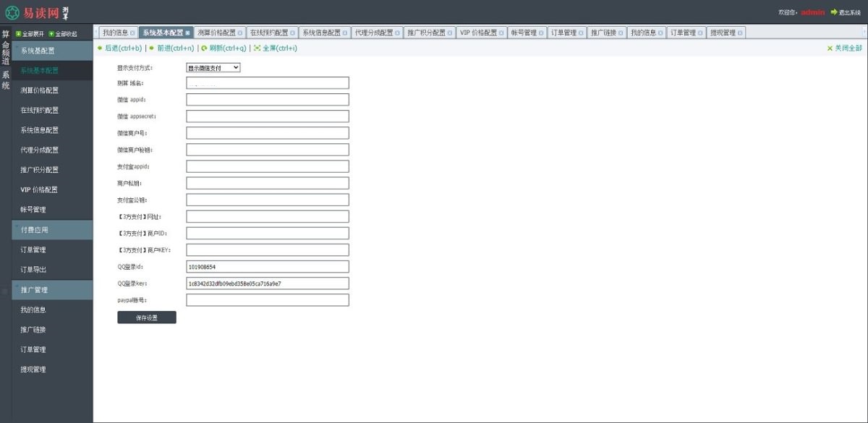Close the 推广积分配置 tab via its X

[x=450, y=33]
